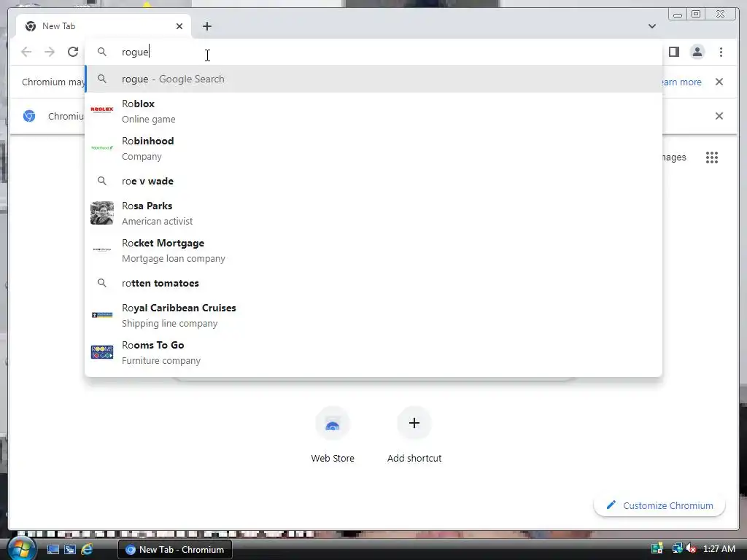Open the tab search dropdown chevron
This screenshot has width=747, height=560.
tap(651, 26)
